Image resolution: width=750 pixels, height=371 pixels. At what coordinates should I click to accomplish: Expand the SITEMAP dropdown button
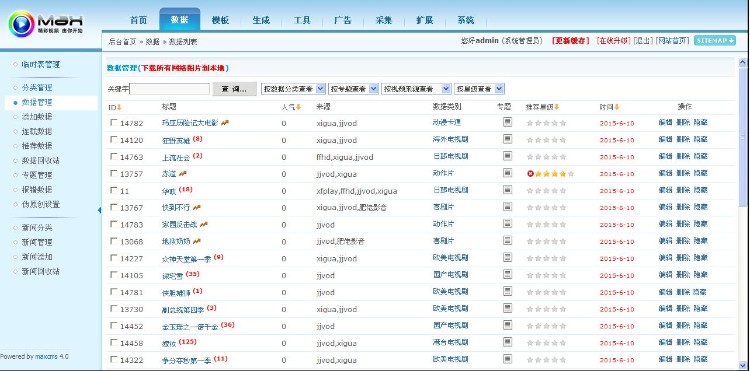(x=715, y=41)
